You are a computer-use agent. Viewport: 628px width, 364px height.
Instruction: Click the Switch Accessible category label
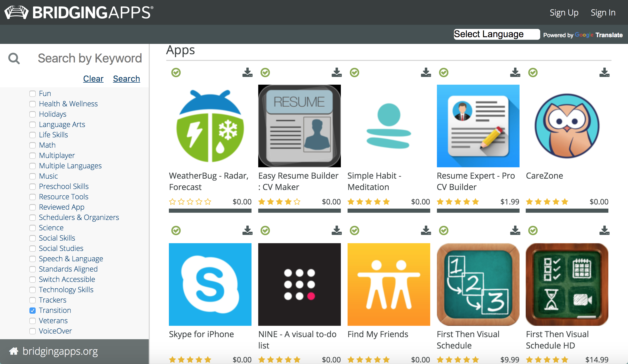coord(67,279)
